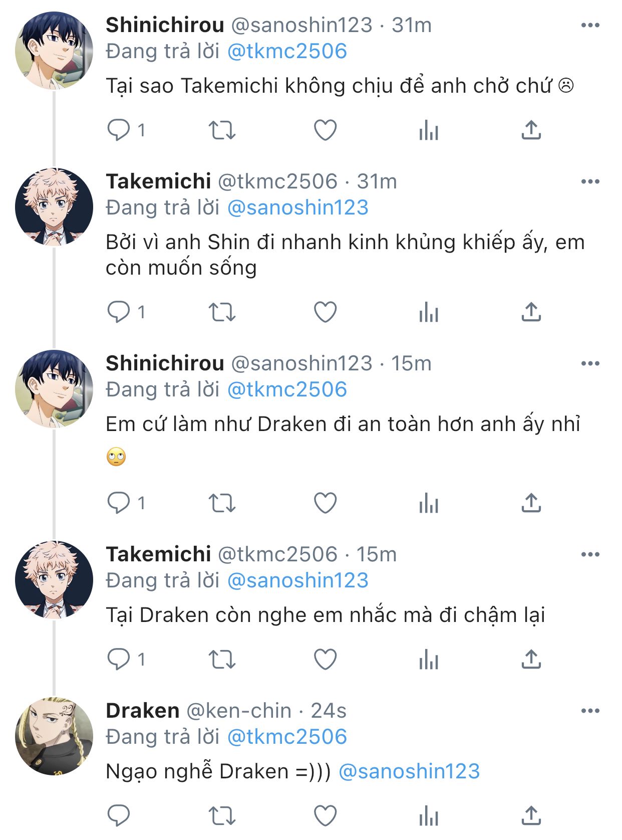622x840 pixels.
Task: Reply to Draken's latest tweet
Action: pyautogui.click(x=119, y=815)
